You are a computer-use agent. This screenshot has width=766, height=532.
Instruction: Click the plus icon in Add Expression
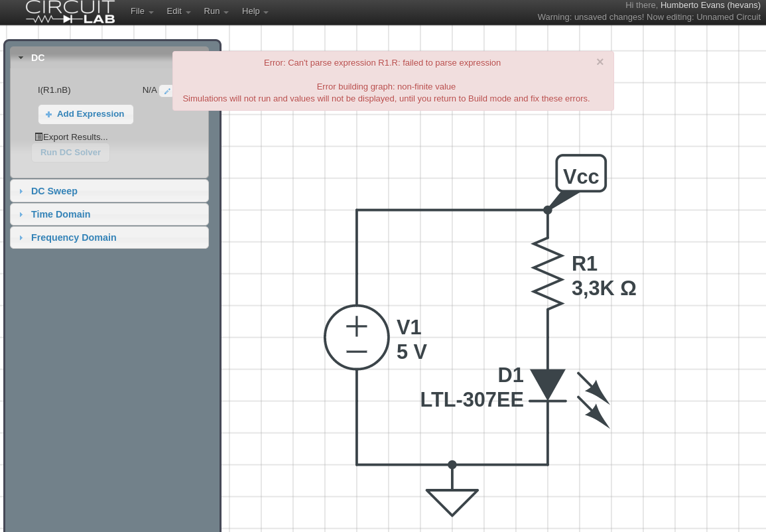coord(48,114)
